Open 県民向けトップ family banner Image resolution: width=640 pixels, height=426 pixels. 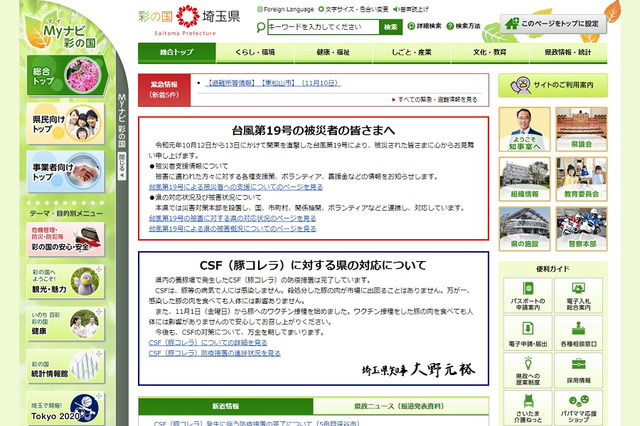point(65,124)
